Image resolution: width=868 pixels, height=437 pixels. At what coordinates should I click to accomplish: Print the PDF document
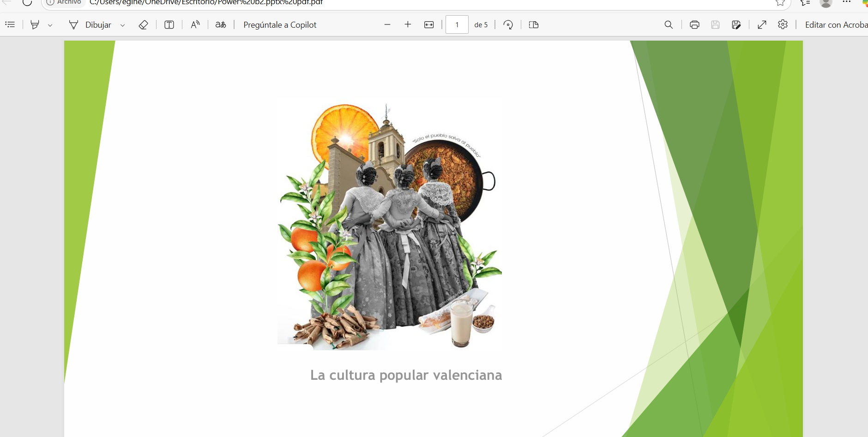pyautogui.click(x=694, y=25)
